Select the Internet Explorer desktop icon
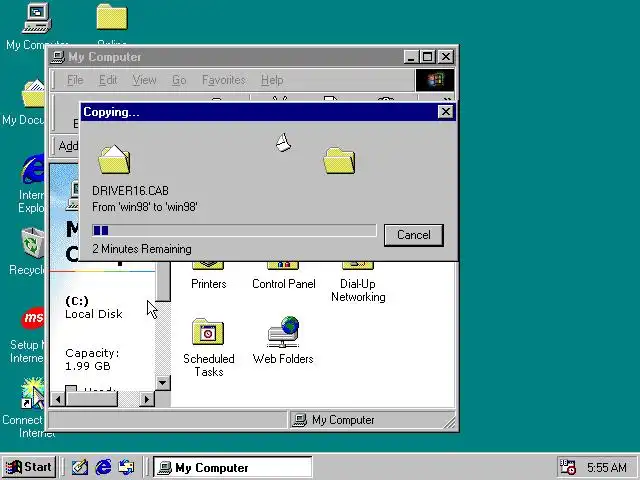The image size is (640, 480). click(x=33, y=169)
